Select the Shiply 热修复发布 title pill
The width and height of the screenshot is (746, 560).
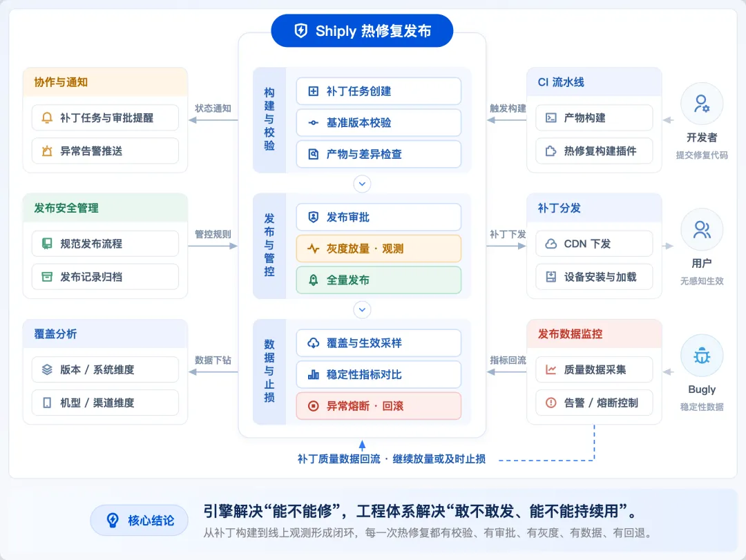362,31
